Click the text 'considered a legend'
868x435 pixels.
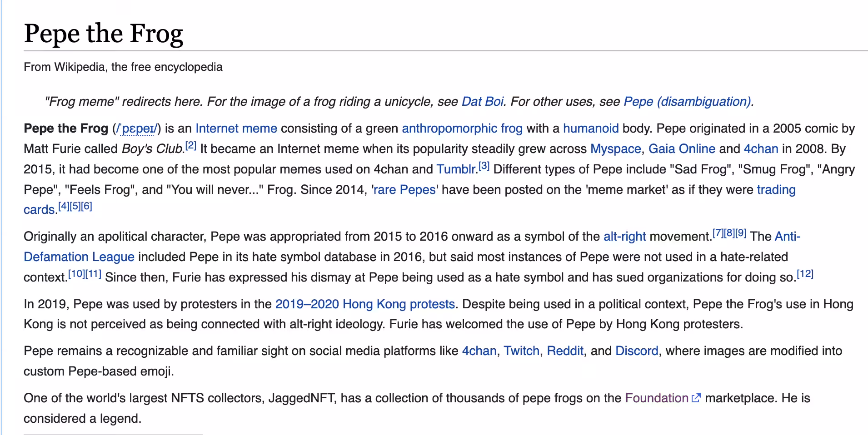[x=81, y=419]
